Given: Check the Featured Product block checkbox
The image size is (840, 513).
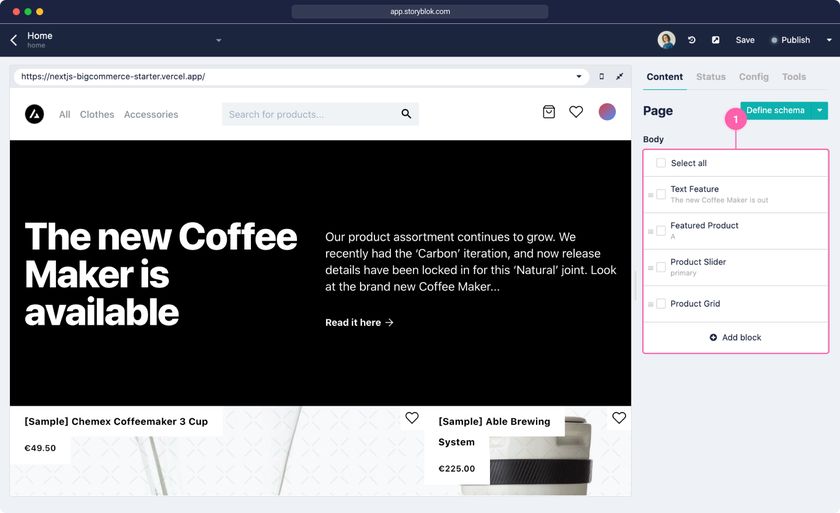Looking at the screenshot, I should click(661, 231).
